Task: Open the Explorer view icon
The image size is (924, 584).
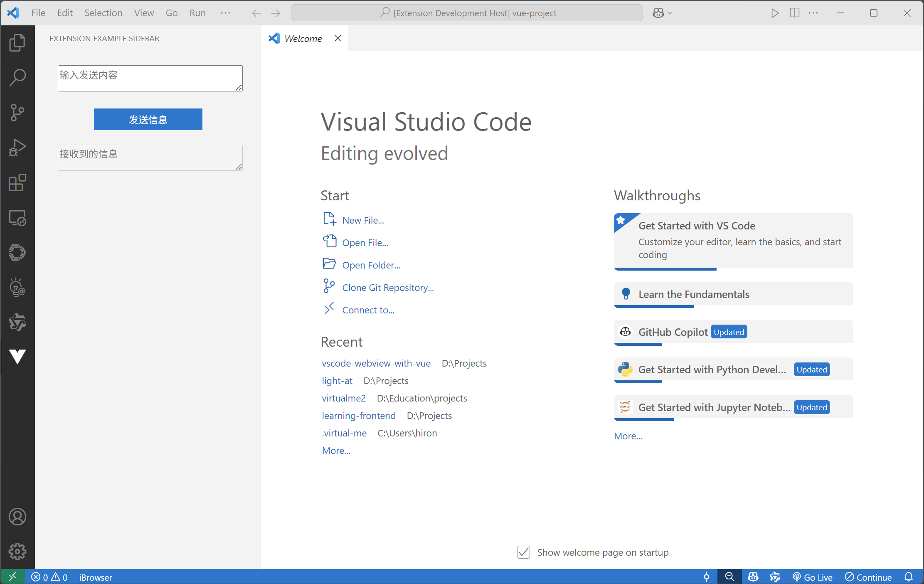Action: (x=17, y=43)
